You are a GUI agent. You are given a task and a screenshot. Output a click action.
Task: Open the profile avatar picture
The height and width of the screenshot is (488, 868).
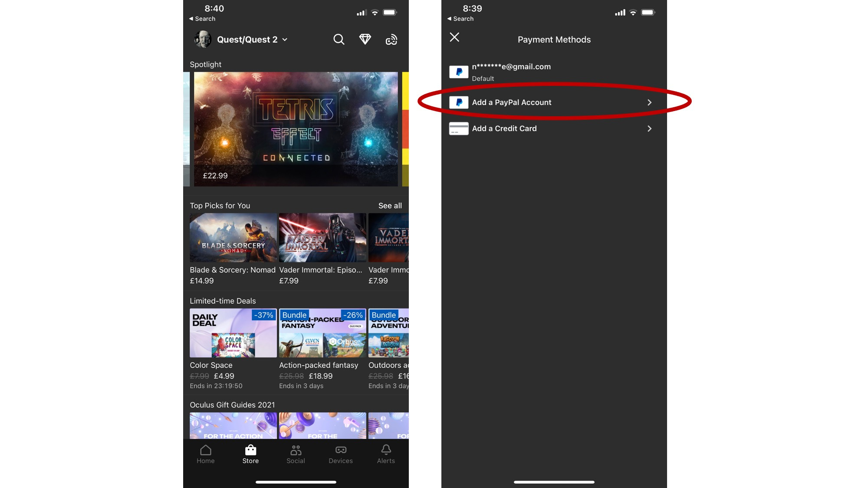click(203, 39)
